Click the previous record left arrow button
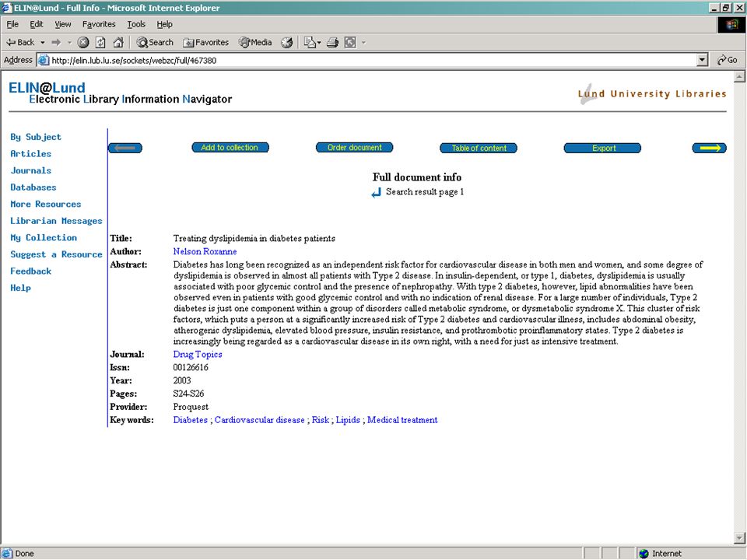Image resolution: width=747 pixels, height=560 pixels. click(x=125, y=148)
